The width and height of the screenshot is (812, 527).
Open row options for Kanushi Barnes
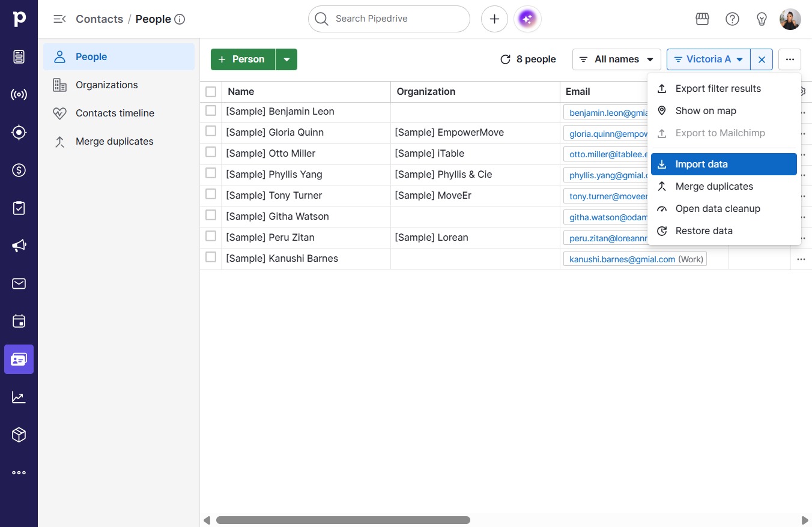(801, 259)
